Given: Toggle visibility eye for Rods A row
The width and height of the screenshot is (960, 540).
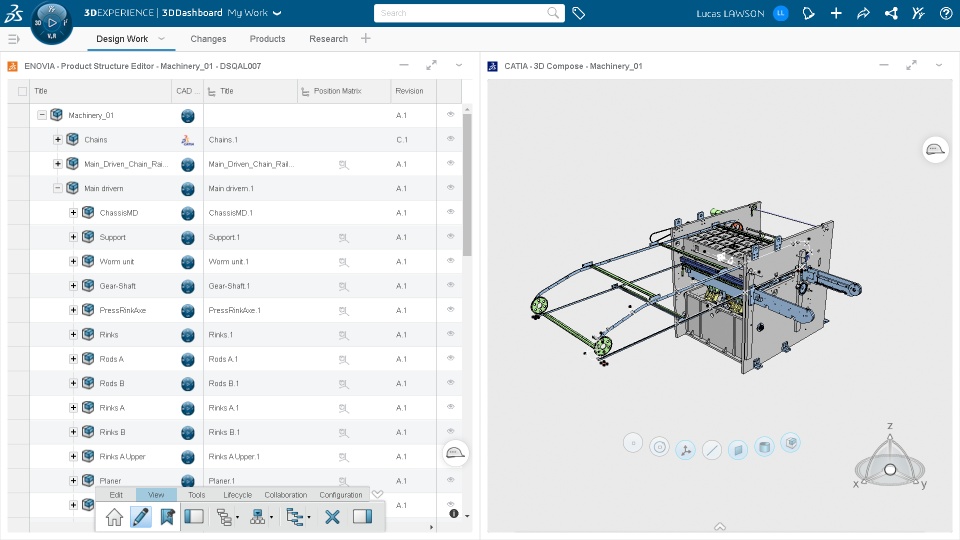Looking at the screenshot, I should 451,358.
